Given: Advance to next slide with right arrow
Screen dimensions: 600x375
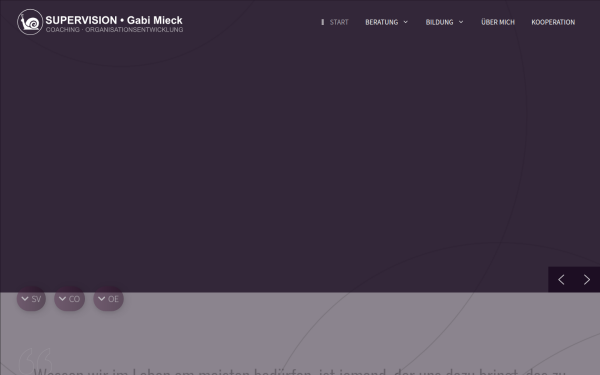Looking at the screenshot, I should (587, 280).
